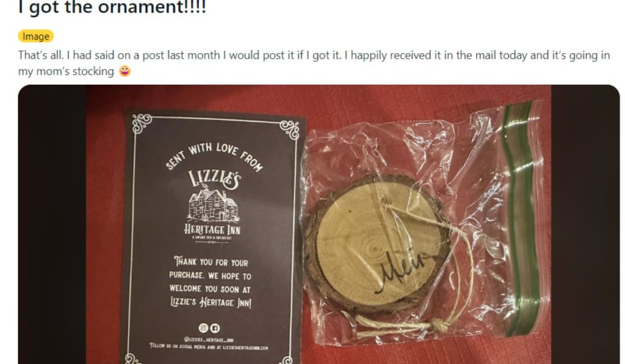Click the 'Lizzie's' logo lettering on the card
Screen dimensions: 625x364
pyautogui.click(x=214, y=178)
